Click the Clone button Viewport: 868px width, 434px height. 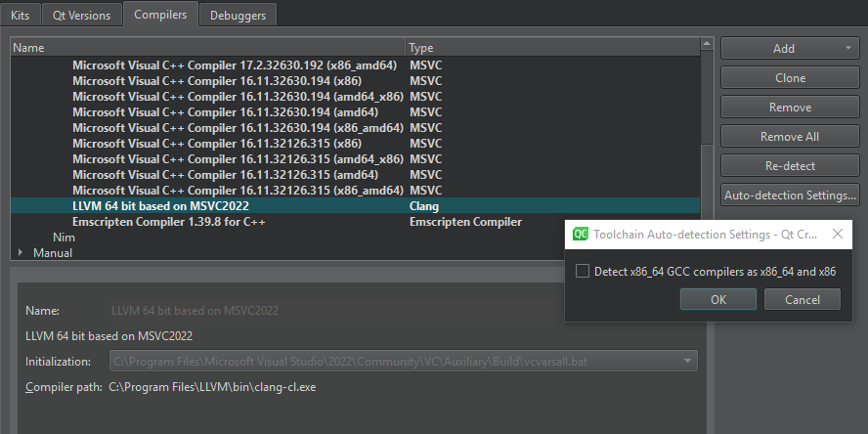point(790,78)
